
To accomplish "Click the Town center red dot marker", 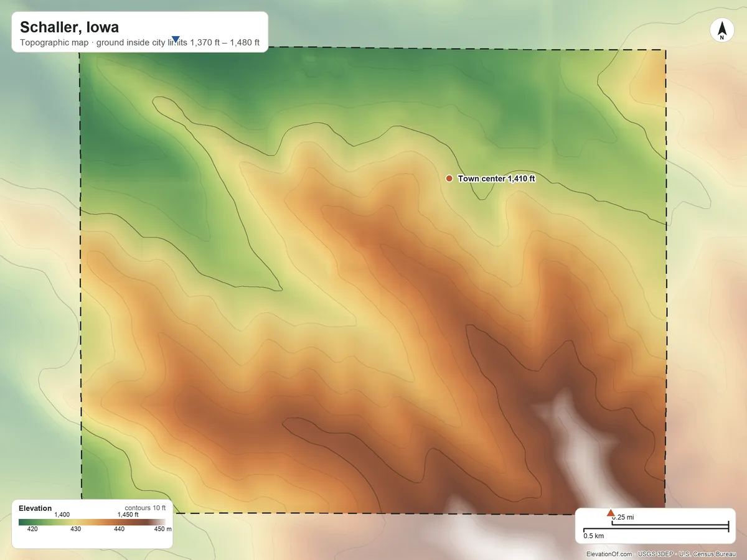I will [449, 179].
